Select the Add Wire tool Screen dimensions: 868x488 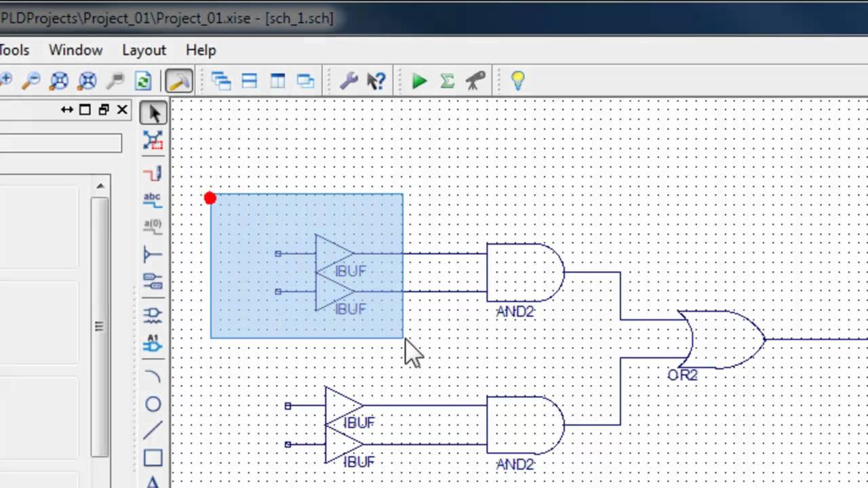[153, 173]
